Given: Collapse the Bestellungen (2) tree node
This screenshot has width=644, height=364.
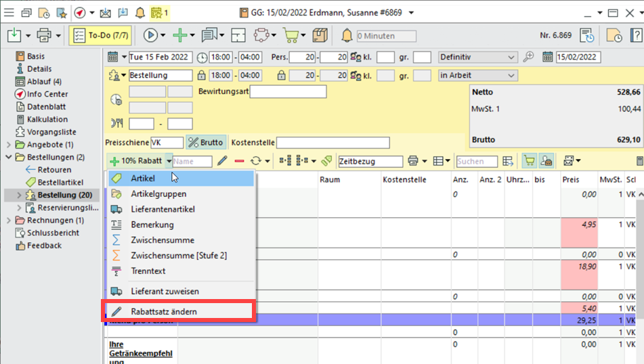Looking at the screenshot, I should pyautogui.click(x=8, y=157).
